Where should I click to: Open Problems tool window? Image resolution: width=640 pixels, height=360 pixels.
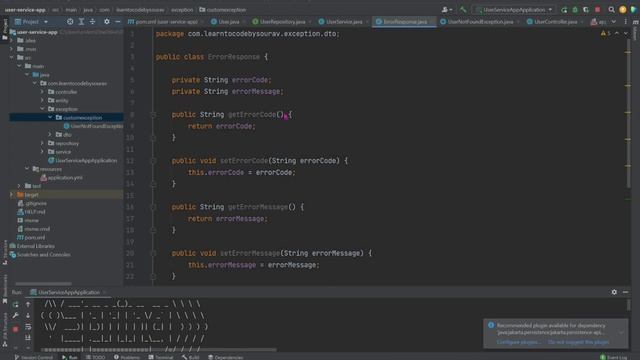pos(127,357)
